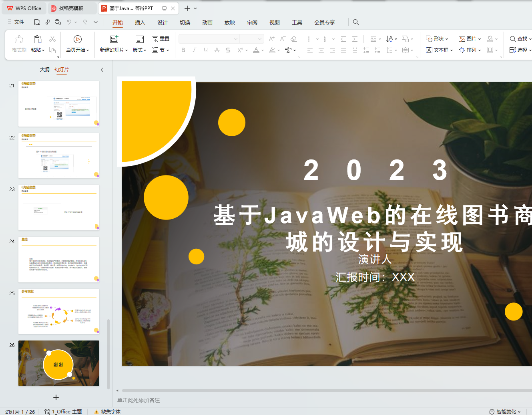Click the decrease font size icon
The width and height of the screenshot is (532, 415).
coord(283,39)
